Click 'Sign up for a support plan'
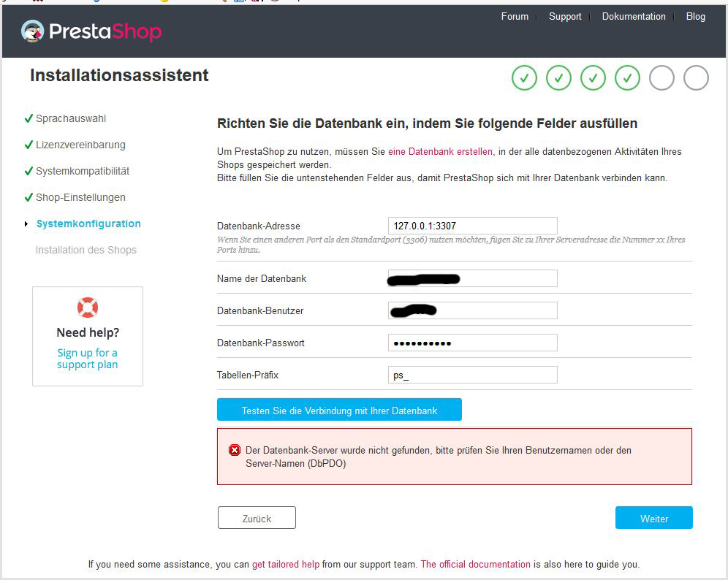 [87, 359]
